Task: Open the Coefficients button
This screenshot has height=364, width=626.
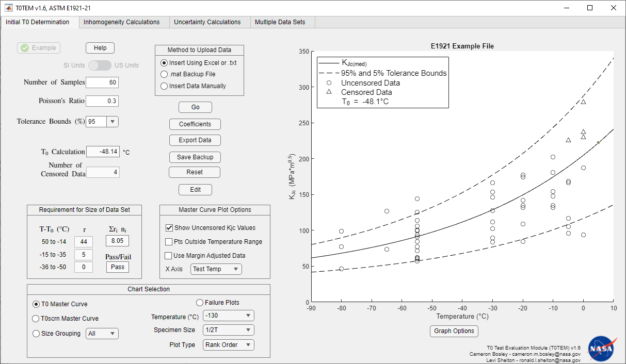Action: pos(195,124)
